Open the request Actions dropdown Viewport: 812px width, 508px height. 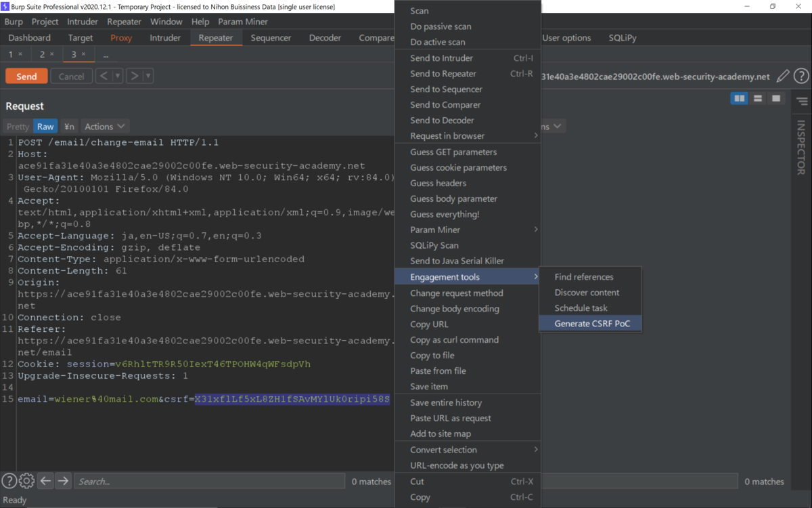click(105, 127)
